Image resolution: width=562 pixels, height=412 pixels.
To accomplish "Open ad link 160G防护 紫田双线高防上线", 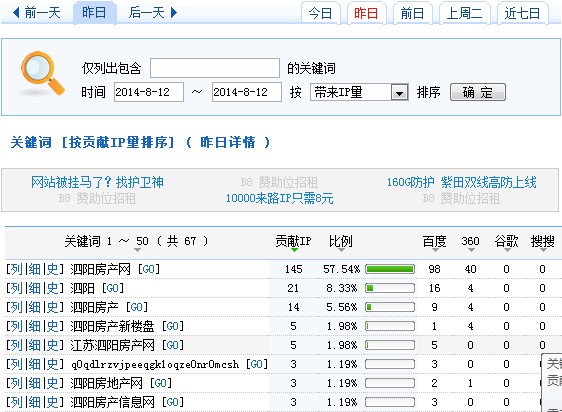I will point(462,182).
